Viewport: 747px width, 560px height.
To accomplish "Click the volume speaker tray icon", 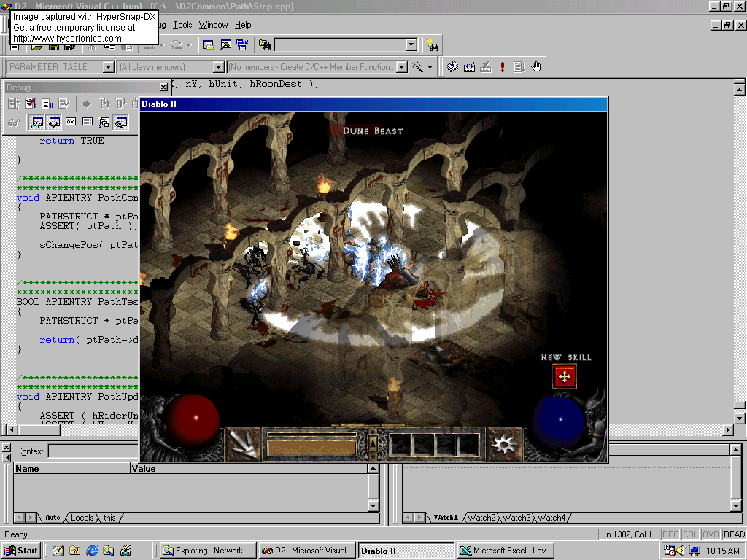I will [x=681, y=551].
